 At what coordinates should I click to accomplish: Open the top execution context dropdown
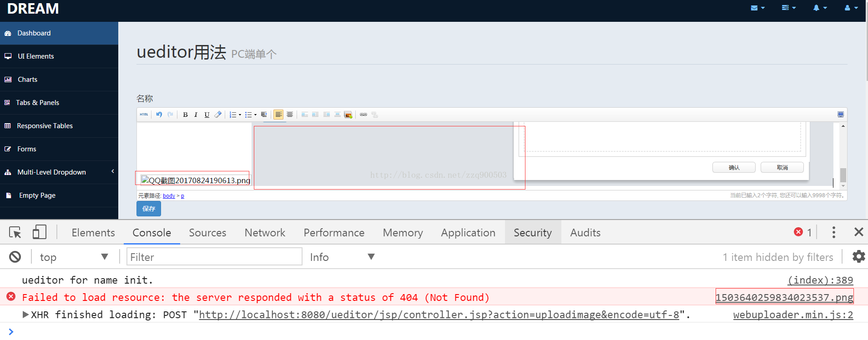coord(74,257)
